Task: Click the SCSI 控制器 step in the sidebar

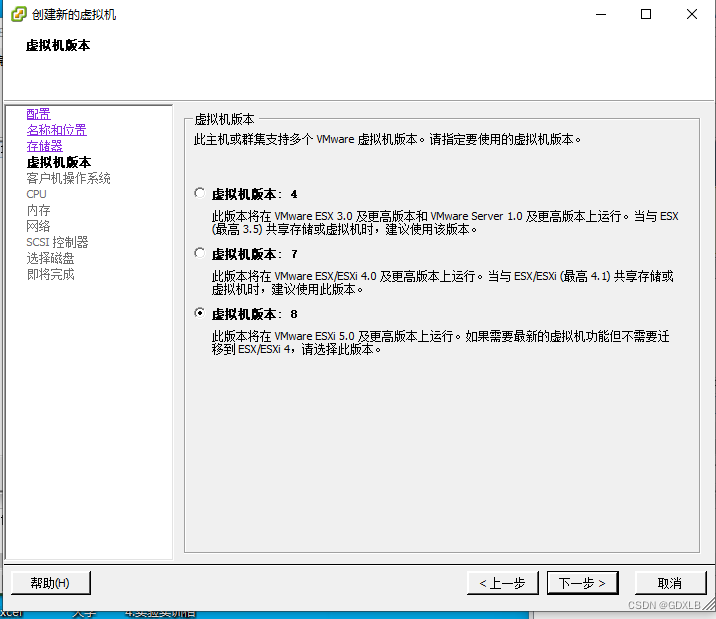Action: coord(57,242)
